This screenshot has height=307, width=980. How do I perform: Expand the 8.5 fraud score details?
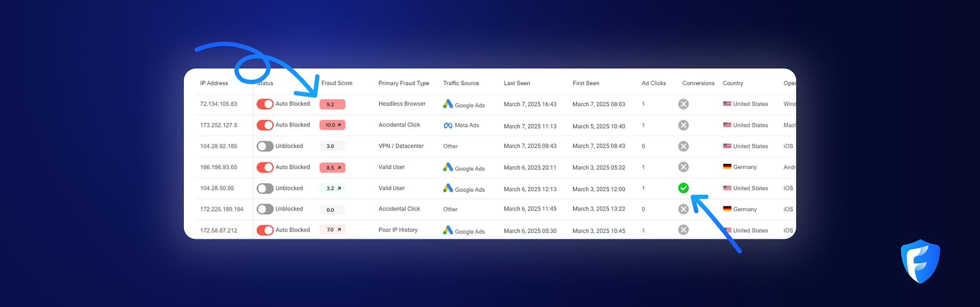tap(339, 167)
